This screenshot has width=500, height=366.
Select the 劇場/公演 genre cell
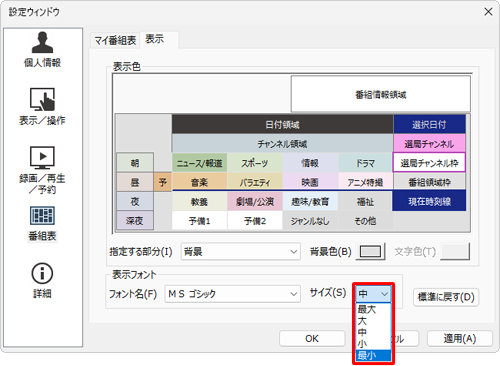pos(255,201)
